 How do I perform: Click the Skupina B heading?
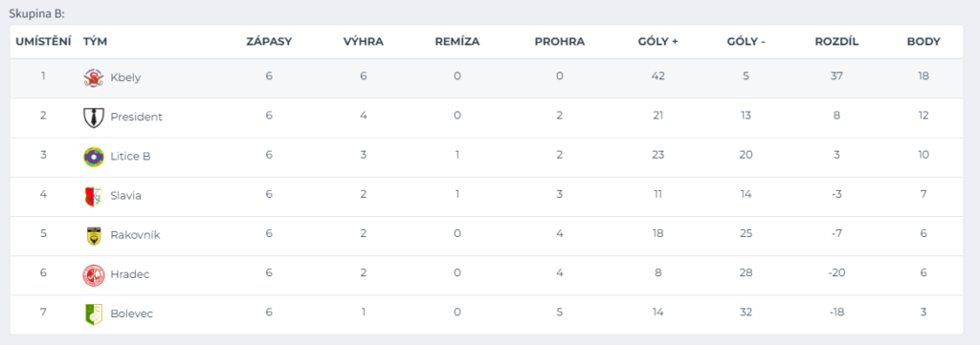(x=37, y=12)
